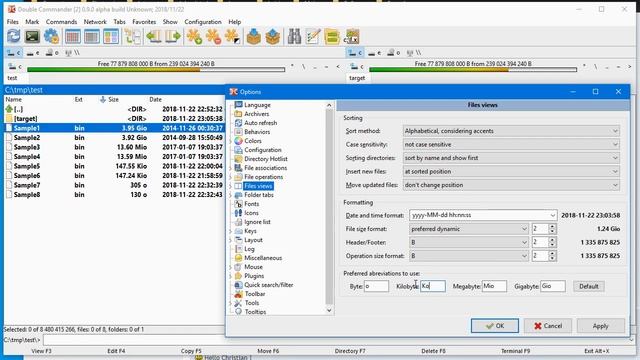640x360 pixels.
Task: Select Fonts in options tree
Action: (x=251, y=204)
